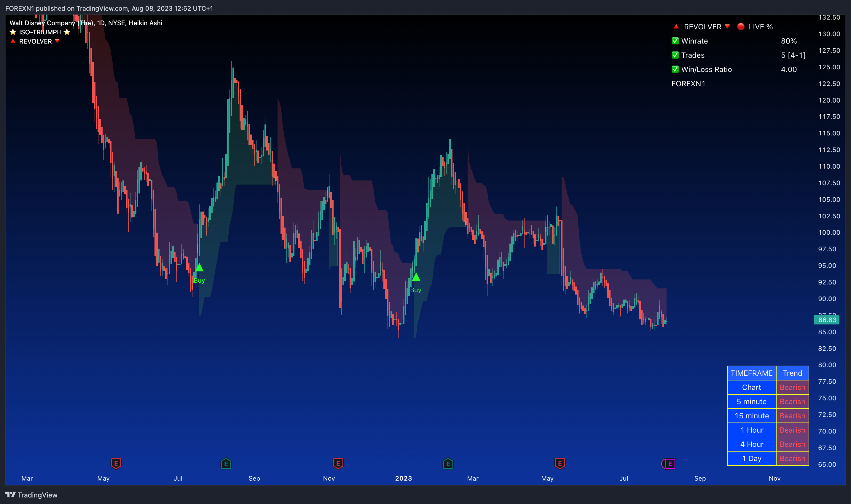Open the red earnings marker right of Nov label
This screenshot has height=504, width=851.
click(338, 463)
